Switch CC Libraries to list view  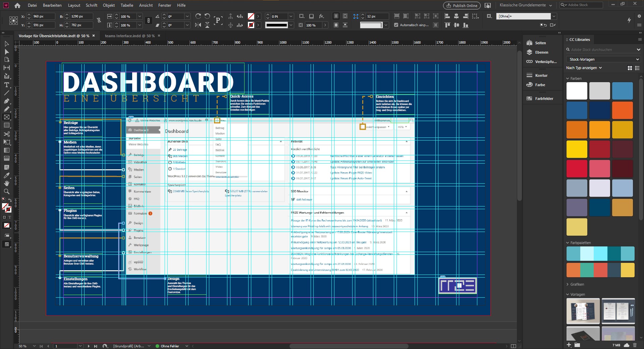pyautogui.click(x=637, y=68)
